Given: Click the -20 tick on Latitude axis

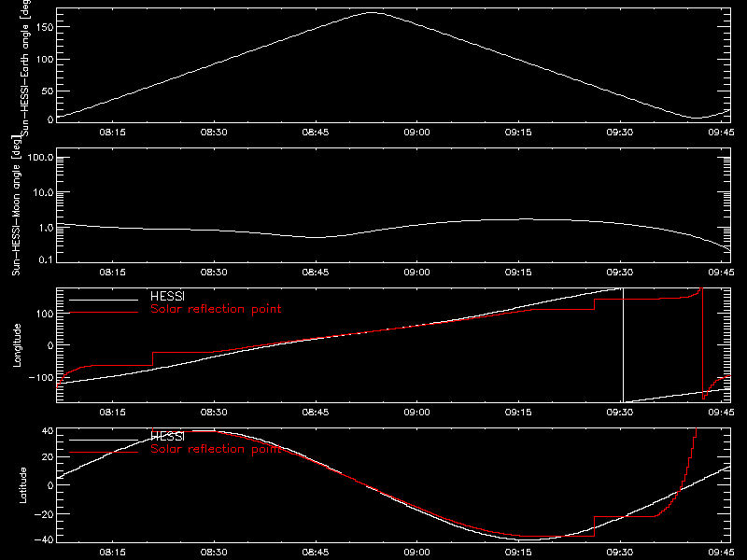Looking at the screenshot, I should pyautogui.click(x=44, y=514).
